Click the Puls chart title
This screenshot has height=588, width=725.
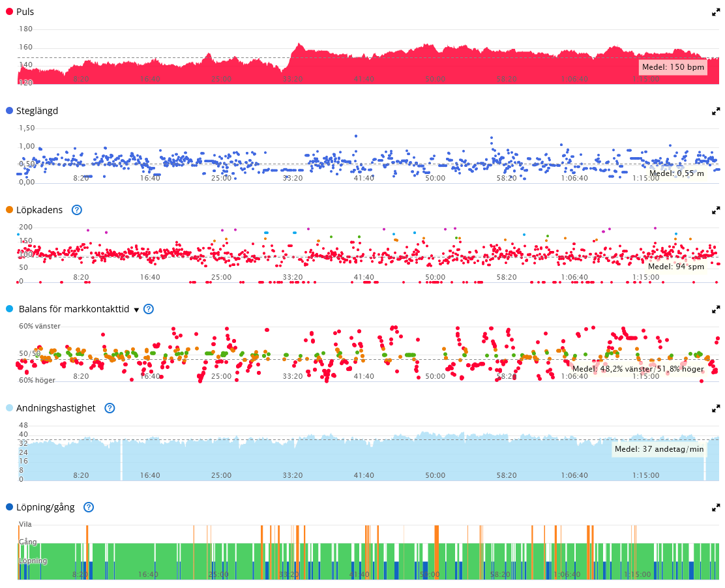pyautogui.click(x=25, y=12)
